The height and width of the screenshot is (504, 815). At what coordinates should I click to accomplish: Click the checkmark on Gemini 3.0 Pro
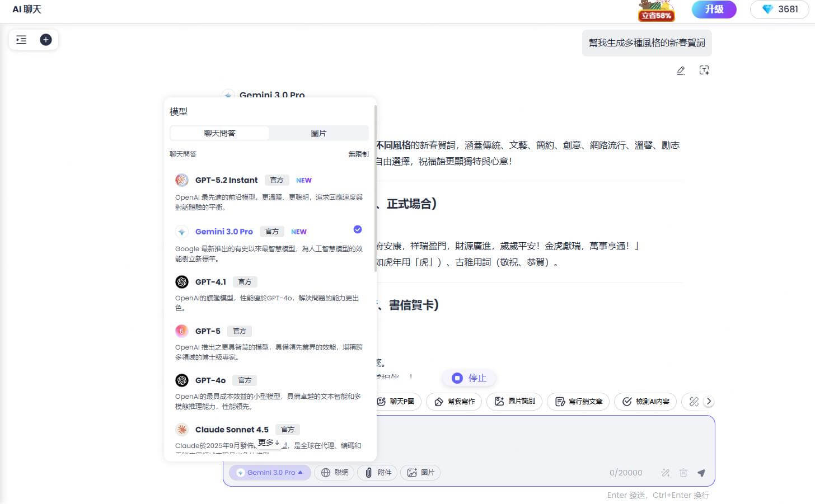(358, 229)
